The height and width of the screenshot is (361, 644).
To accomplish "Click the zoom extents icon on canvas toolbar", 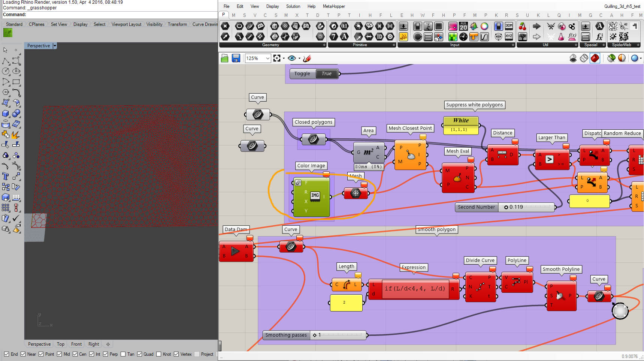I will (x=277, y=58).
